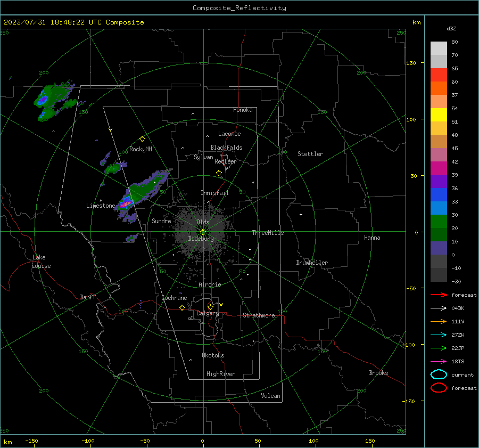Click the Ponoka city label
Viewport: 479px width, 448px height.
243,110
